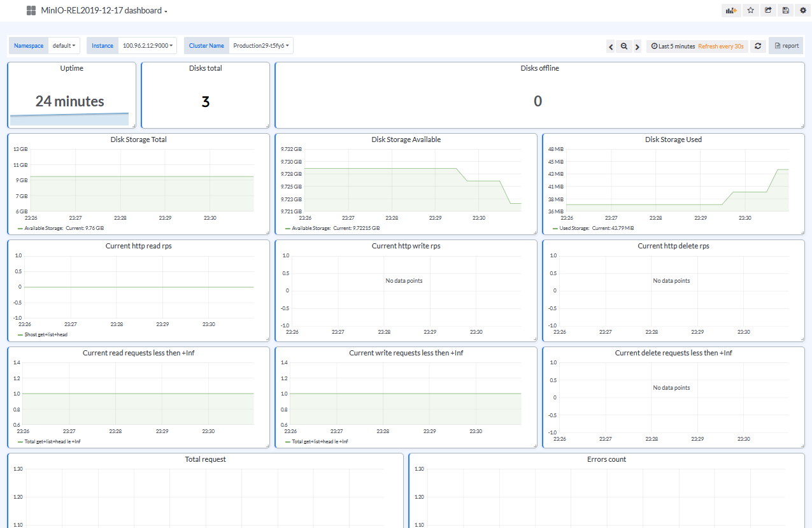This screenshot has width=812, height=528.
Task: Click the 'Current http write rps' panel title
Action: click(x=406, y=246)
